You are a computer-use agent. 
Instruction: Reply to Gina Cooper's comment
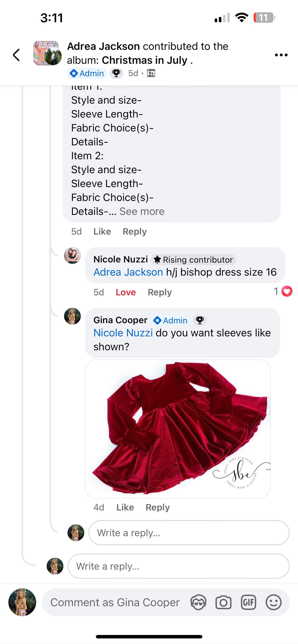(158, 507)
